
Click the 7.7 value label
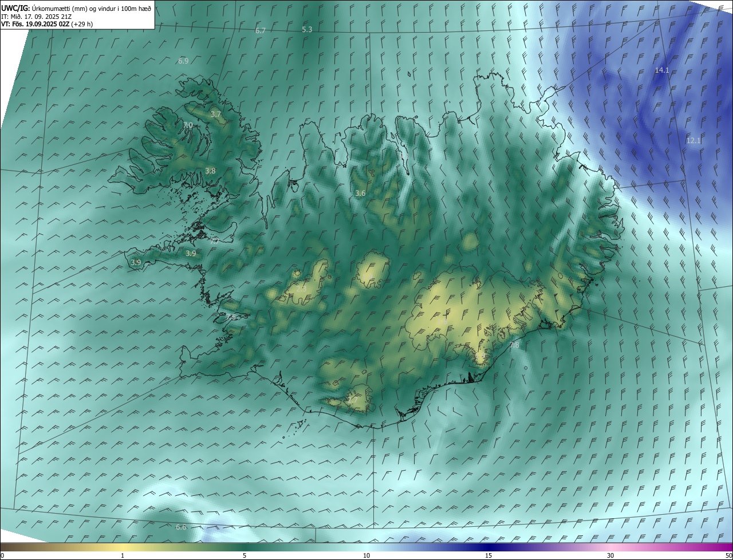coord(214,242)
